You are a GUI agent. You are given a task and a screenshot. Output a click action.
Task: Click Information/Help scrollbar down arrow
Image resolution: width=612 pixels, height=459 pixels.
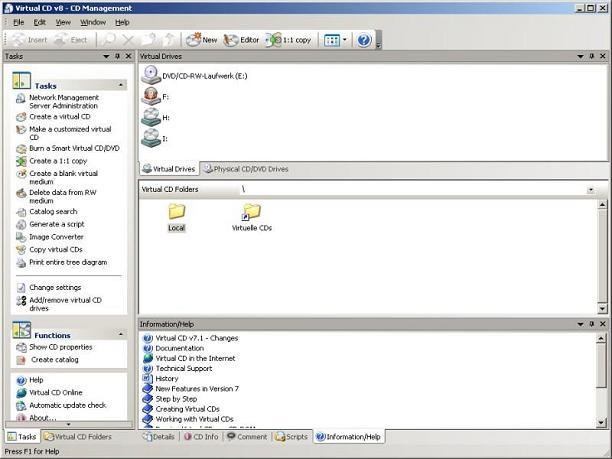pyautogui.click(x=601, y=423)
